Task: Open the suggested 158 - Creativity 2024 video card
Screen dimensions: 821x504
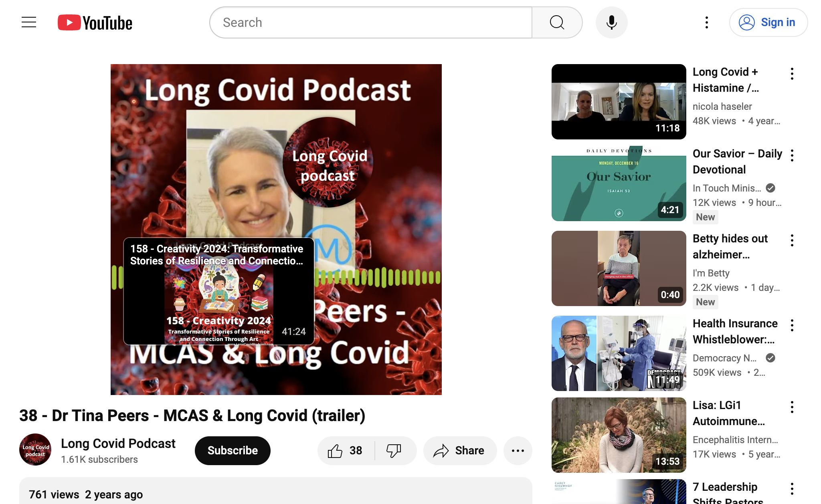Action: tap(219, 291)
